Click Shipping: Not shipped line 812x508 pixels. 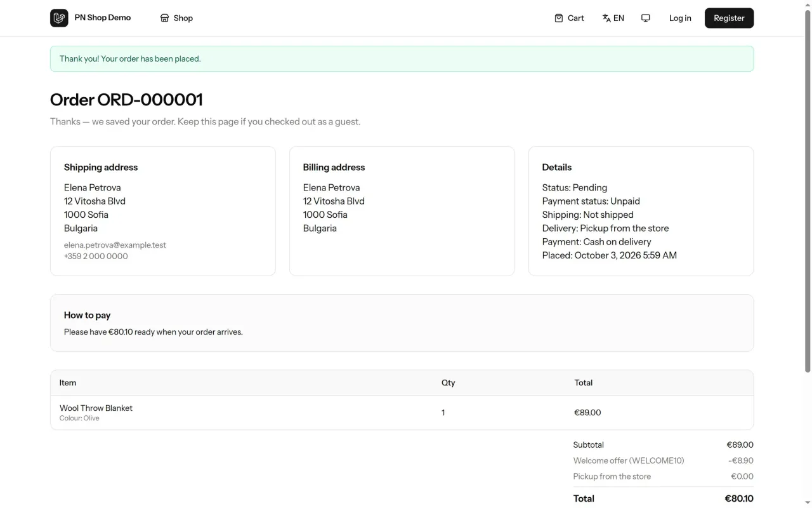588,215
